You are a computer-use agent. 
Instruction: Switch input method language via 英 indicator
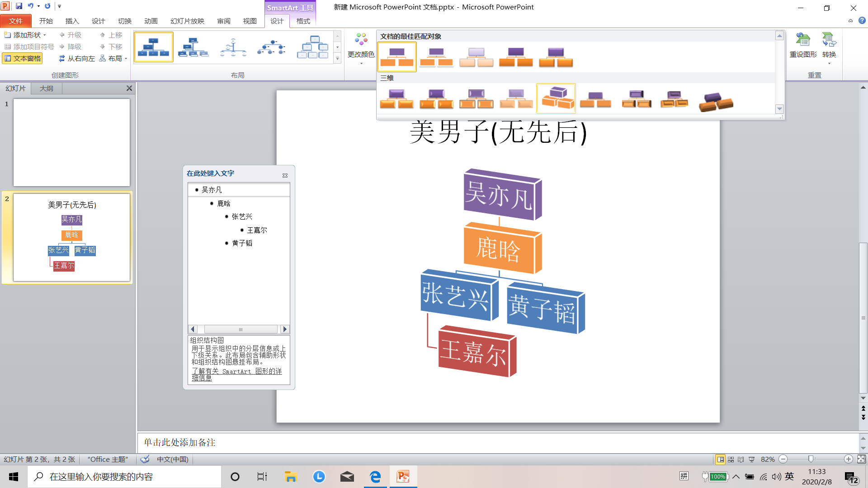(x=789, y=476)
